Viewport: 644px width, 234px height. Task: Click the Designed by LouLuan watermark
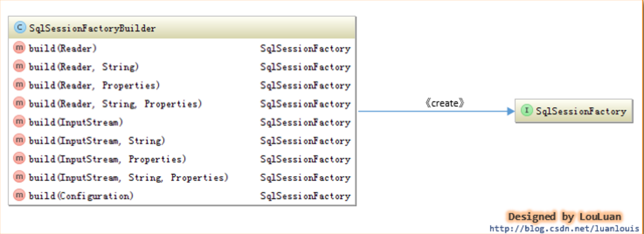(x=564, y=217)
